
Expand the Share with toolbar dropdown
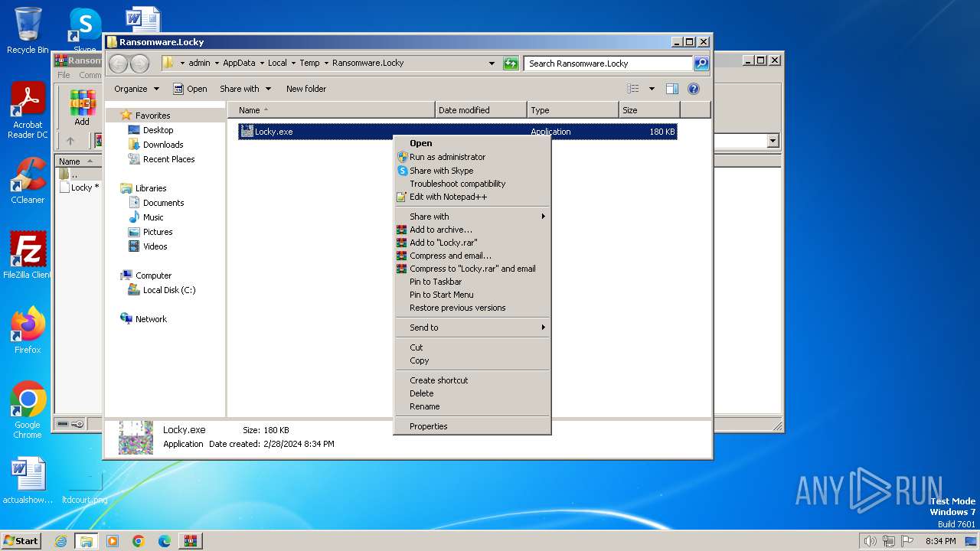(246, 89)
